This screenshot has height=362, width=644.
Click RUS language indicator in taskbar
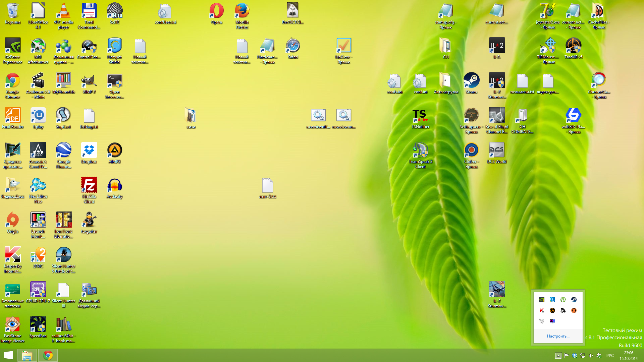point(610,355)
